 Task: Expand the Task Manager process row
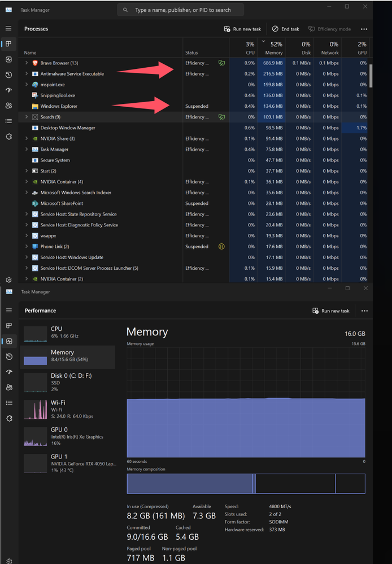27,149
